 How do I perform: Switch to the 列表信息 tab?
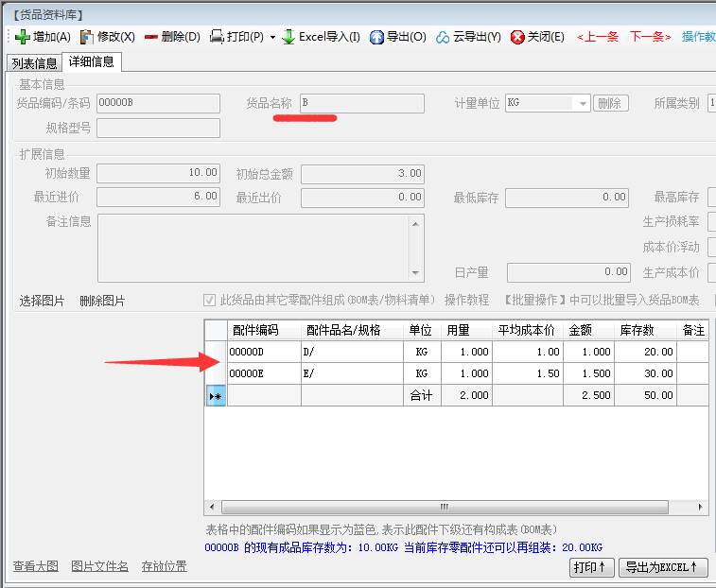pos(34,63)
